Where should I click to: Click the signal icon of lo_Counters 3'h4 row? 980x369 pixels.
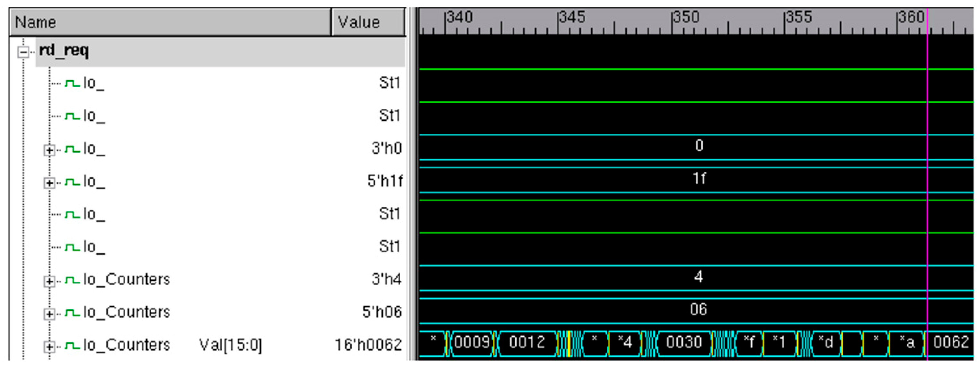click(72, 280)
